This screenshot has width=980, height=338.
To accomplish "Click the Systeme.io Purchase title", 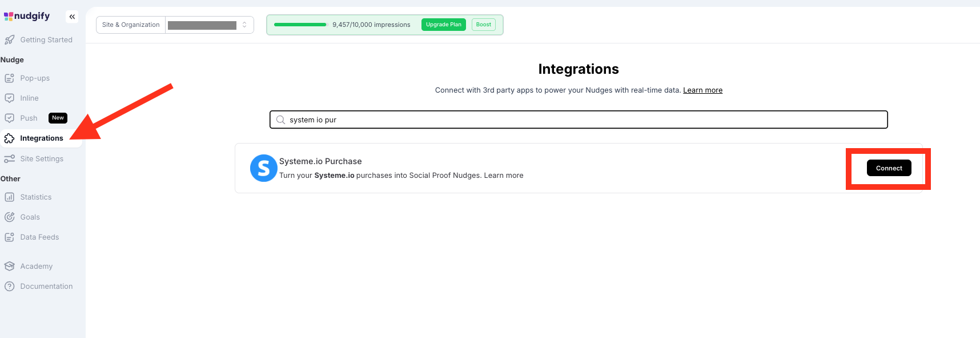I will click(320, 161).
